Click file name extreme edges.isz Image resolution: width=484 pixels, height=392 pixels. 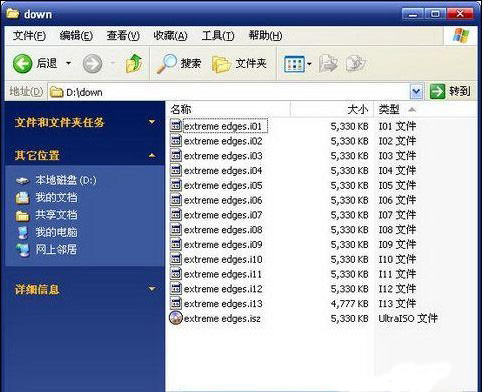222,319
